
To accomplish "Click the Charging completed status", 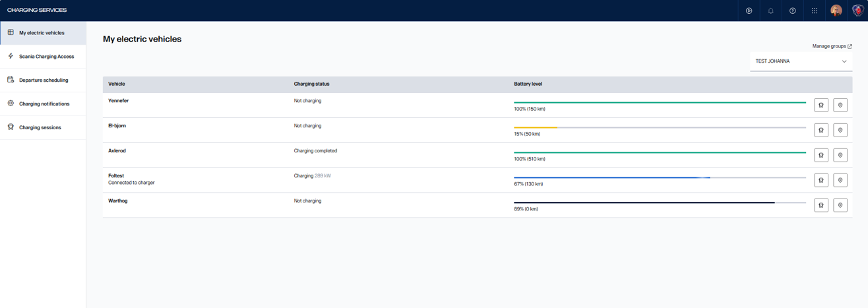I will click(x=315, y=151).
